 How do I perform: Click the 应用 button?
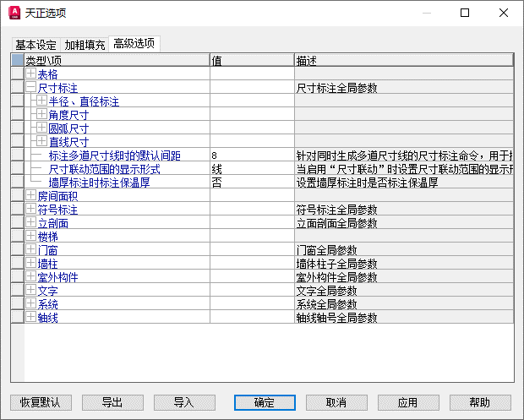(407, 402)
